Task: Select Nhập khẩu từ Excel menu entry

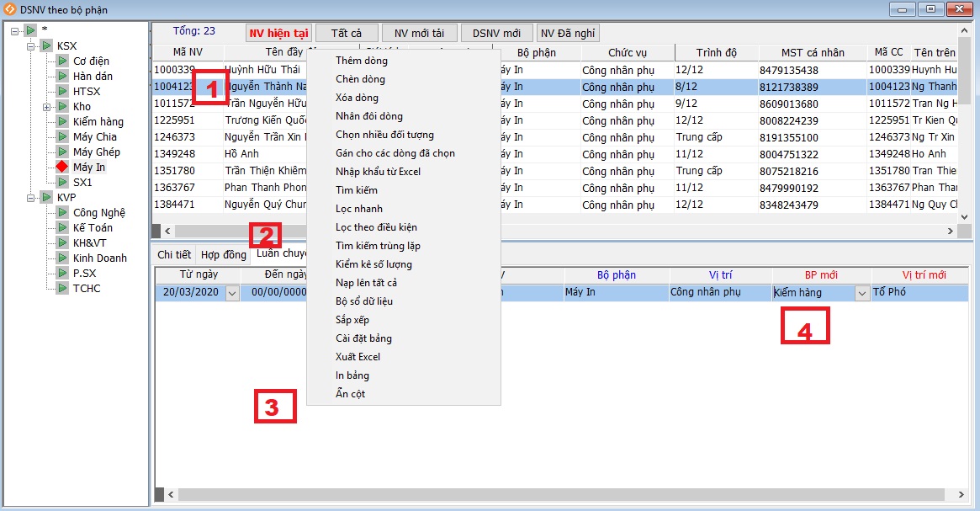Action: click(x=378, y=172)
